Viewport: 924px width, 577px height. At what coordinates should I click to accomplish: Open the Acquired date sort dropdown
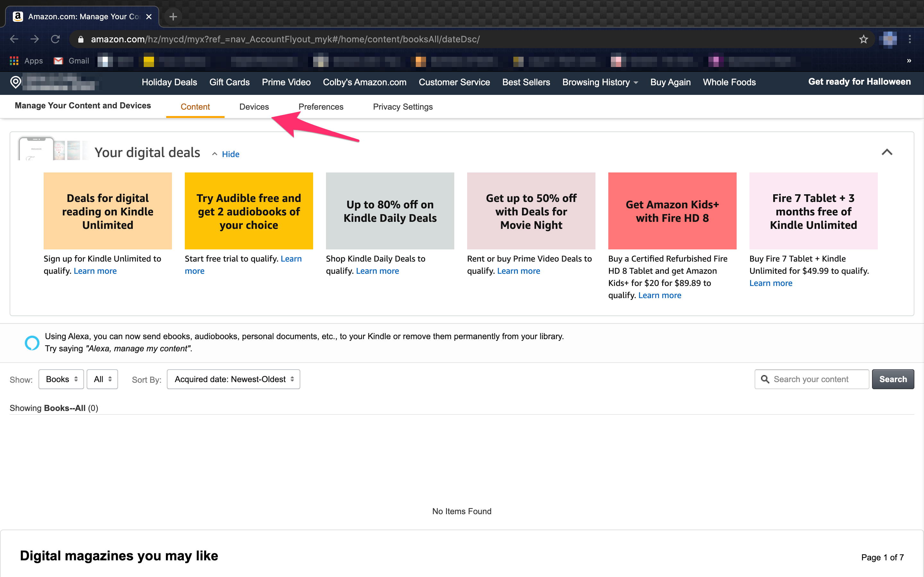coord(233,379)
